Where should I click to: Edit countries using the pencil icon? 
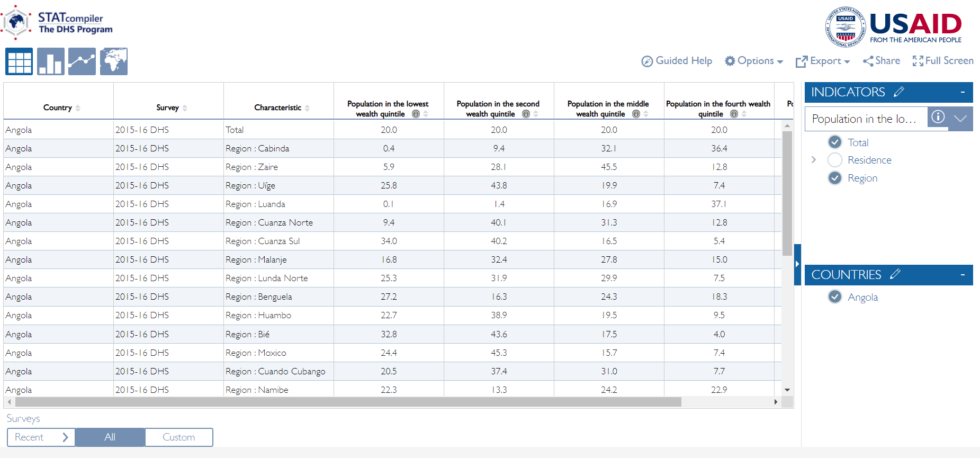click(x=895, y=274)
